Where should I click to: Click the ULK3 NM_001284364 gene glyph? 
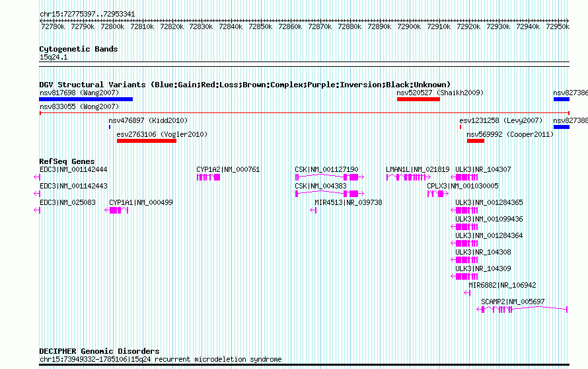click(464, 243)
